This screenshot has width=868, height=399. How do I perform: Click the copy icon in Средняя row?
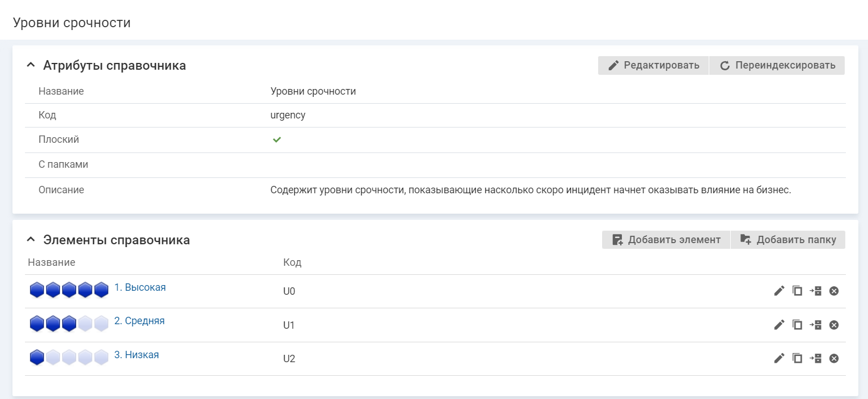coord(797,325)
